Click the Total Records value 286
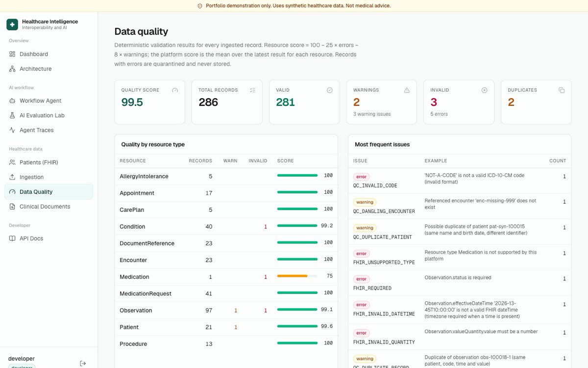This screenshot has width=588, height=368. (208, 102)
